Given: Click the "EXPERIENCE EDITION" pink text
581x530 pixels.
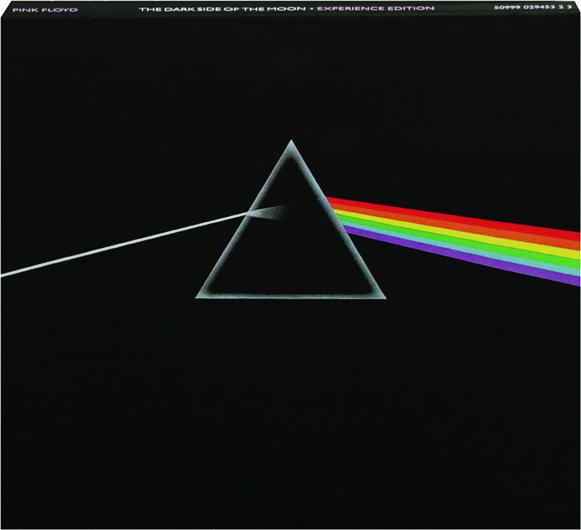Looking at the screenshot, I should [x=375, y=8].
